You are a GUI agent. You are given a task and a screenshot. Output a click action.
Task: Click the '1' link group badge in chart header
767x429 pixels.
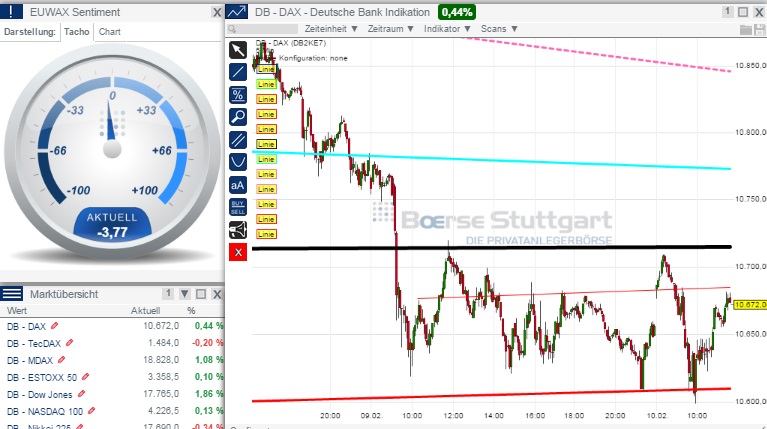pyautogui.click(x=727, y=12)
